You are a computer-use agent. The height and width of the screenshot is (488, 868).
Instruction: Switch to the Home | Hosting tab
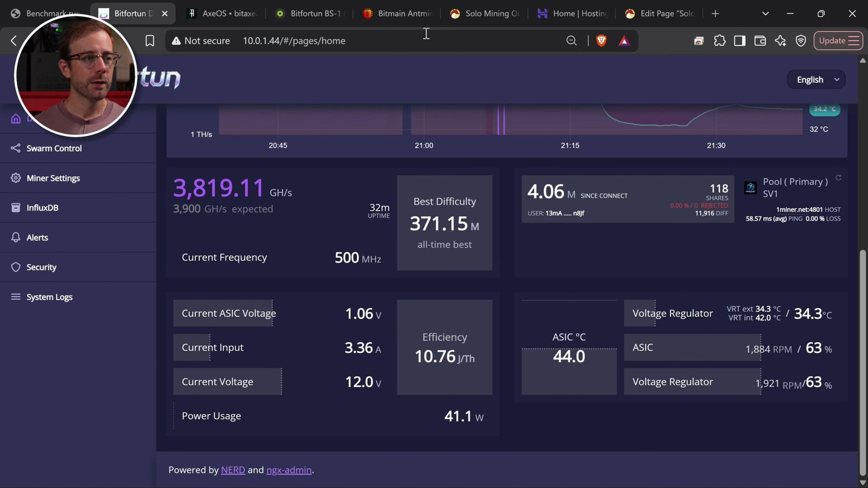[572, 14]
